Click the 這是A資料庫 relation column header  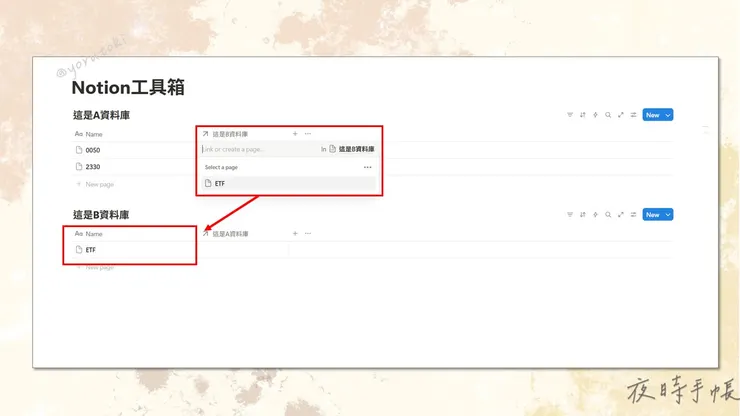225,234
